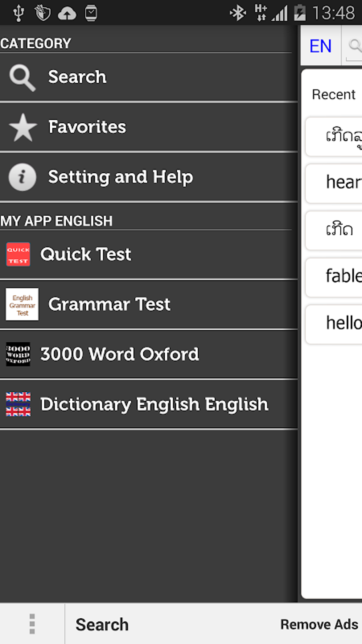Tap the Bluetooth status bar icon
Screen dimensions: 362x644
(237, 13)
